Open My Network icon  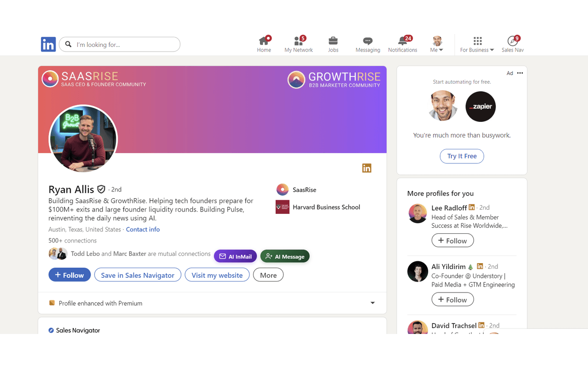(x=298, y=41)
